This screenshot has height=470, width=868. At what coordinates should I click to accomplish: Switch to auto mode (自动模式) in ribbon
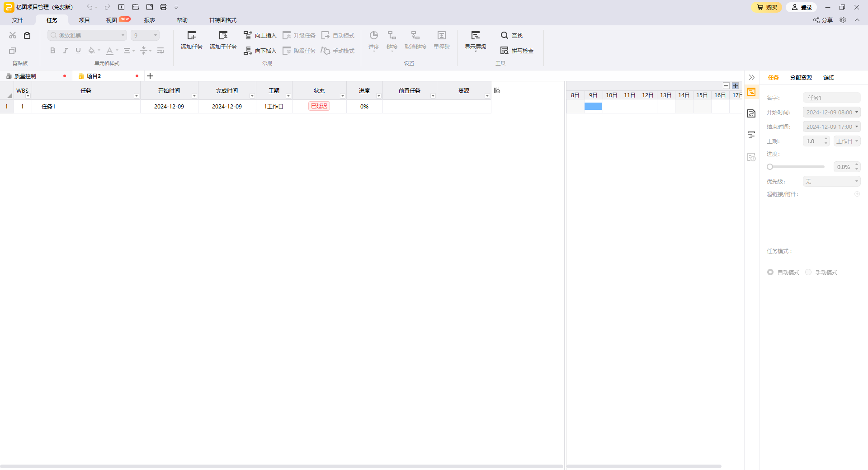[338, 35]
